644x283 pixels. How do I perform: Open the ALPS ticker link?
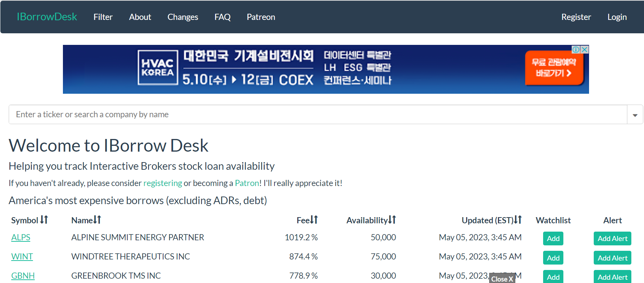[x=21, y=237]
